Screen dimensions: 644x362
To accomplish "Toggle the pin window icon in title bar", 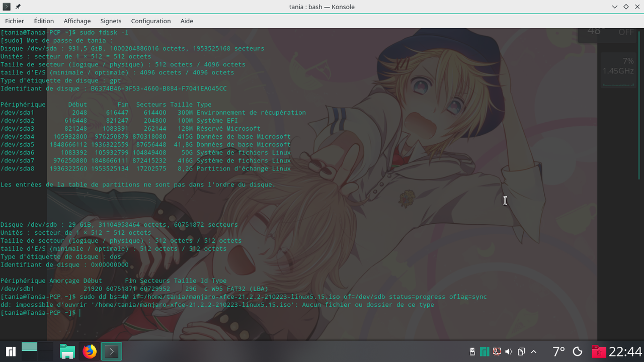I will click(18, 7).
